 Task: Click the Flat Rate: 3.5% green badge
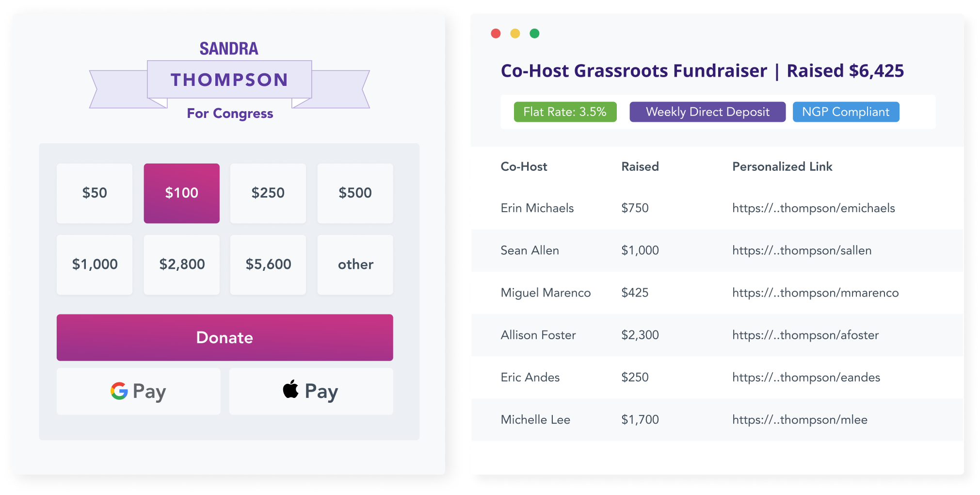(565, 112)
